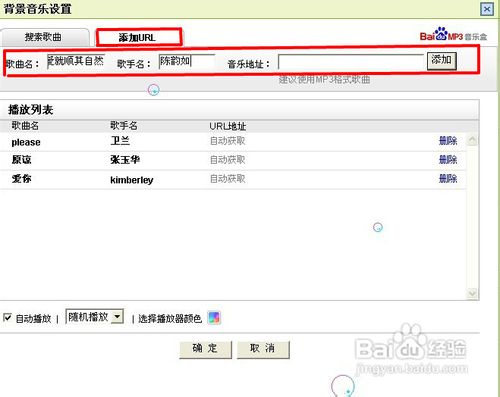Click the 取消 button

tap(263, 349)
